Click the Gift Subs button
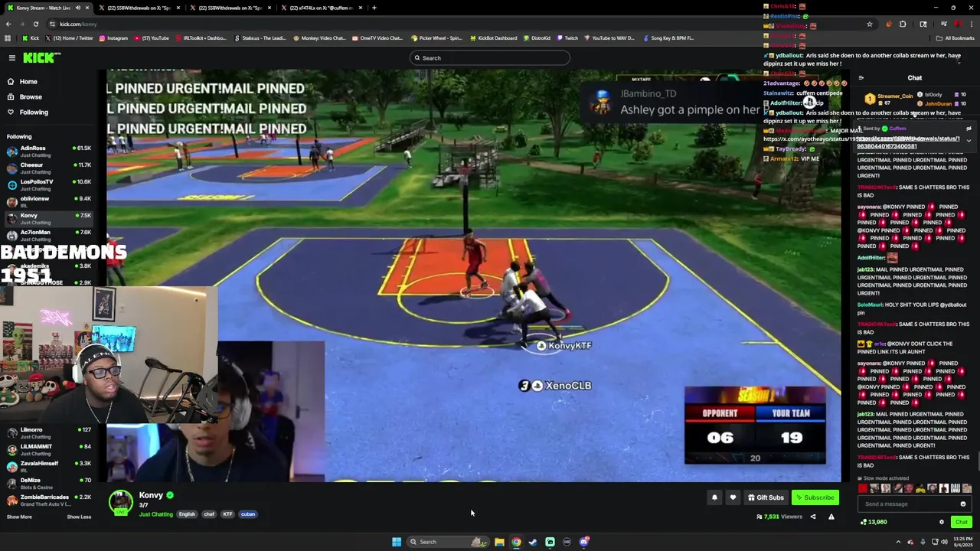 (766, 497)
